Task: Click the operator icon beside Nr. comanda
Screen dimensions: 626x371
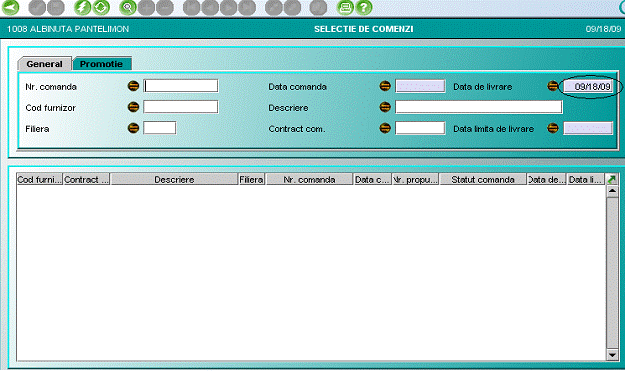Action: (x=133, y=86)
